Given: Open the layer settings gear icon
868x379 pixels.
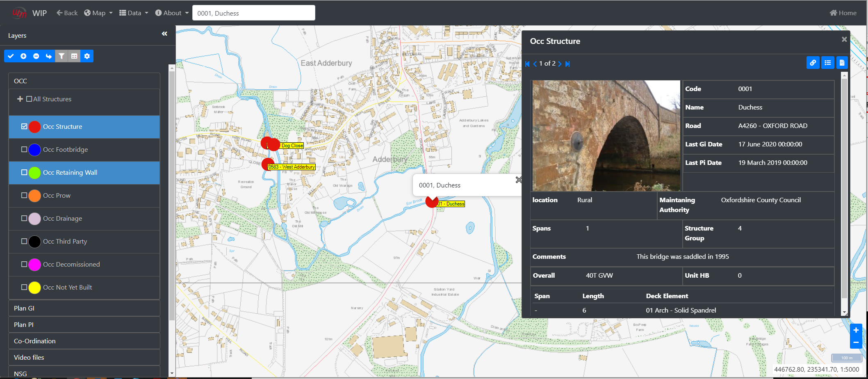Looking at the screenshot, I should (x=87, y=56).
